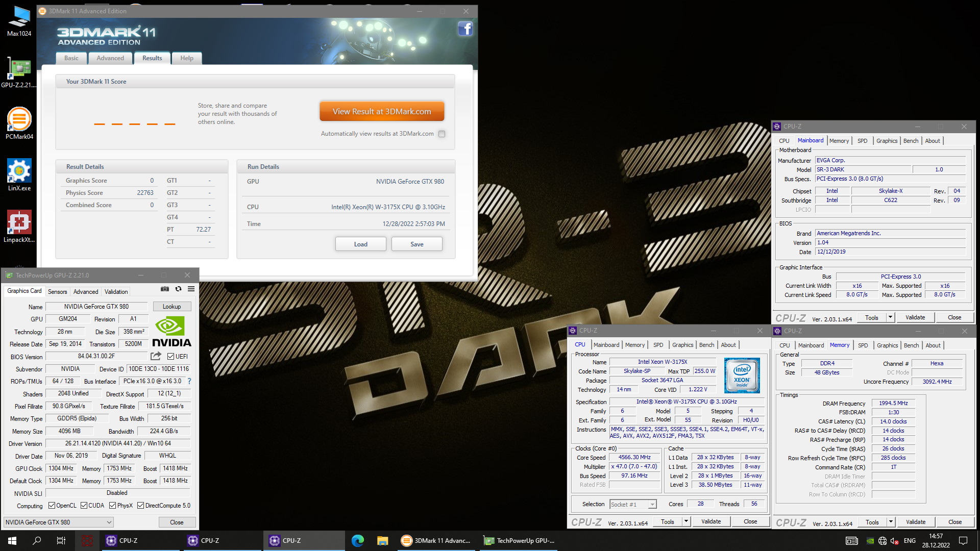Open About tab in CPU-Z Mainboard window
Viewport: 980px width, 551px height.
tap(933, 141)
